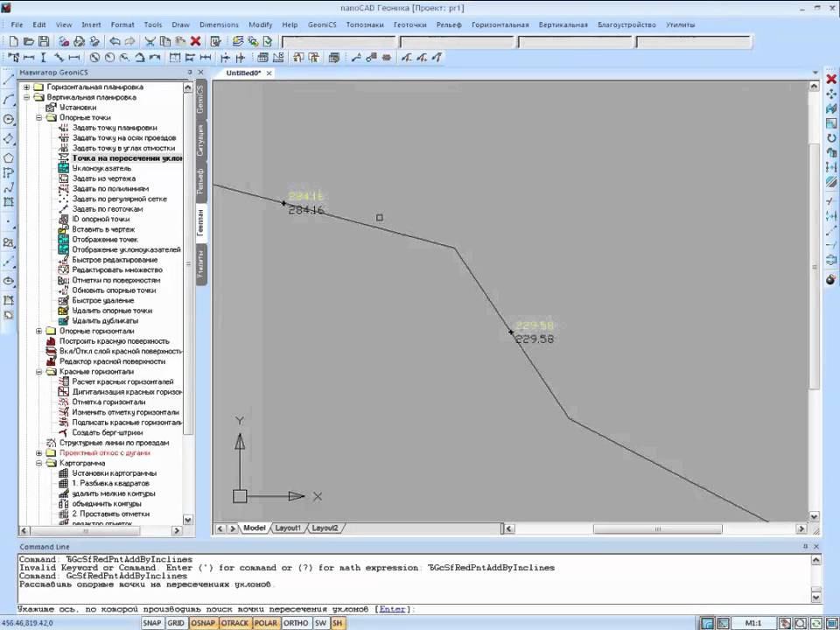Click the Save file icon in toolbar

click(44, 41)
